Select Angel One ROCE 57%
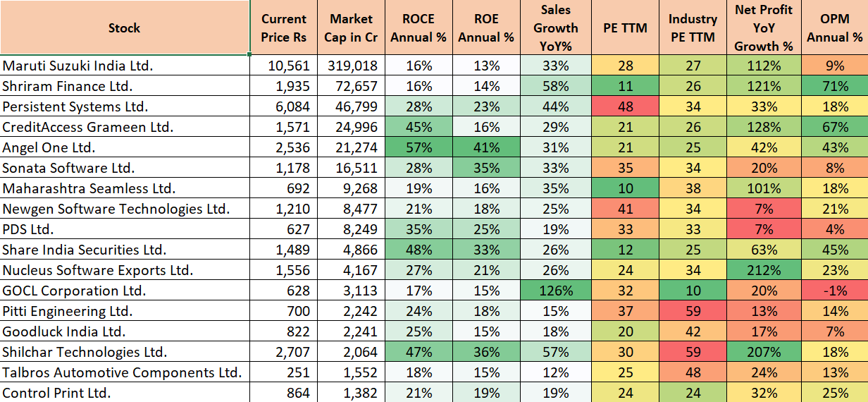The width and height of the screenshot is (868, 402). tap(418, 148)
